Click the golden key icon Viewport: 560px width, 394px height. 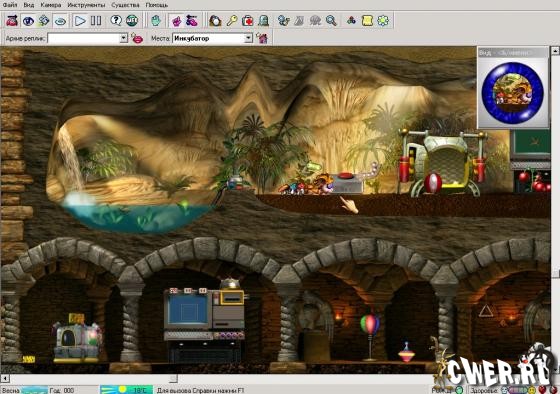coord(231,21)
